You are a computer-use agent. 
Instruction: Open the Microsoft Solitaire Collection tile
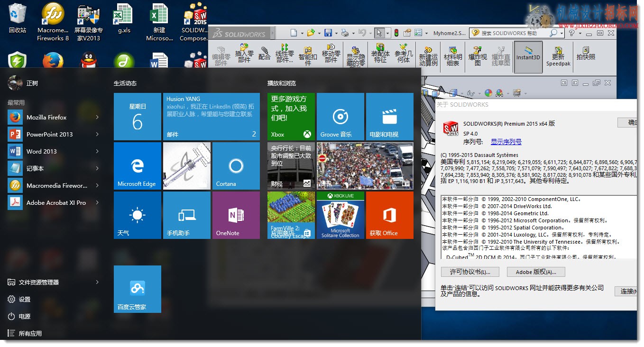(x=340, y=215)
